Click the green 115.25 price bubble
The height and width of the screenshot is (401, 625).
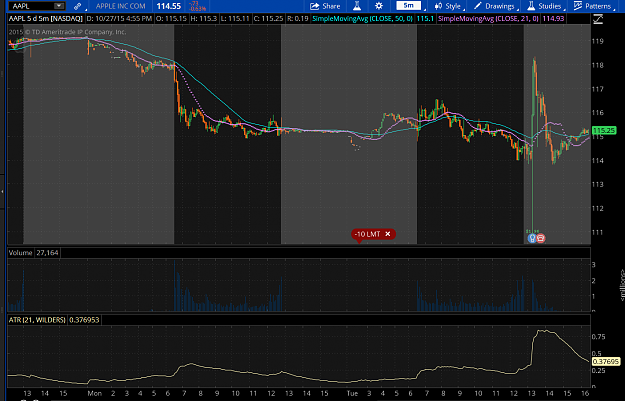click(604, 131)
